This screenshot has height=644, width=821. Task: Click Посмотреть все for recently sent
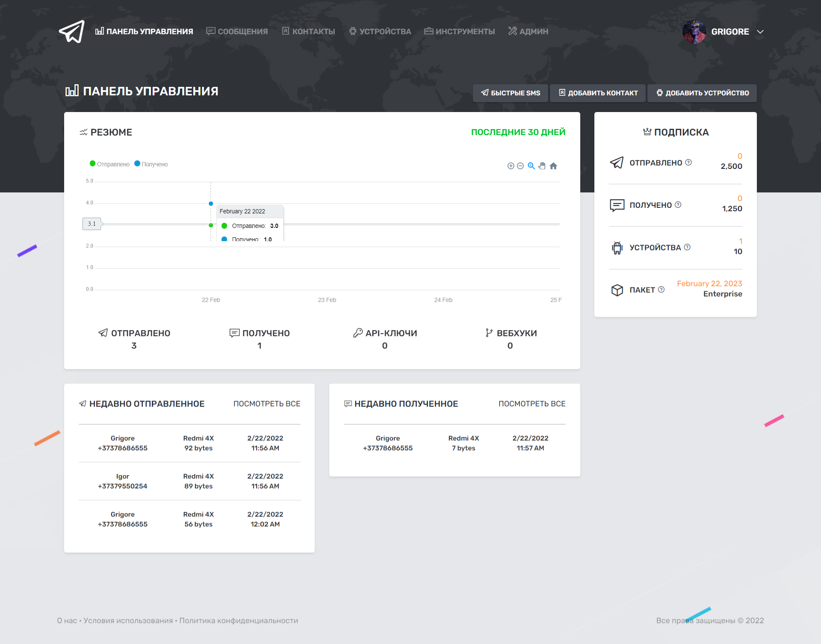click(x=267, y=404)
